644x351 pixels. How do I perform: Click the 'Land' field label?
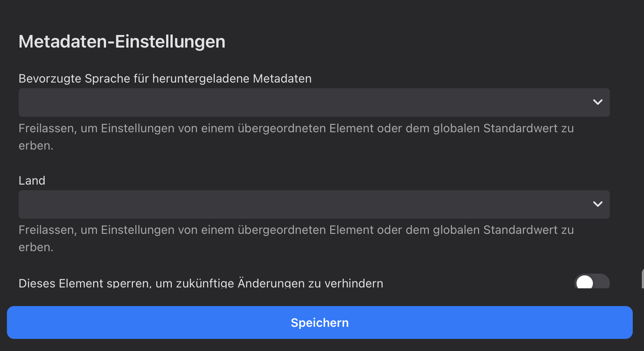pyautogui.click(x=32, y=180)
